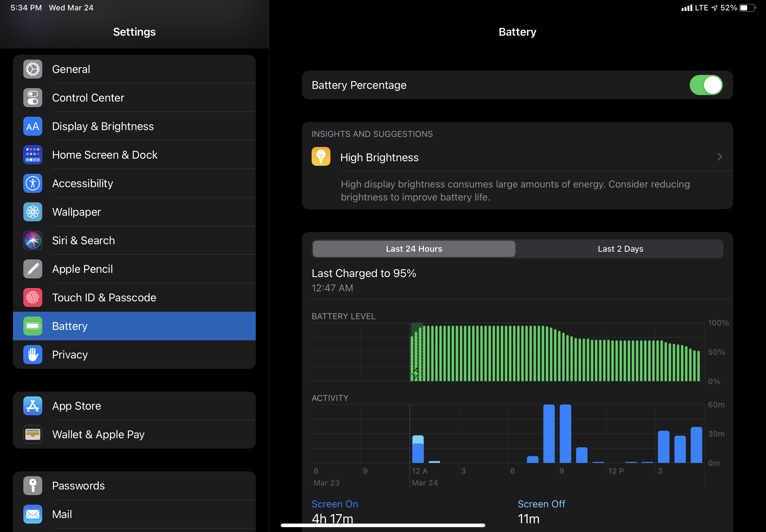The height and width of the screenshot is (532, 766).
Task: Tap the tallest activity bar near 9
Action: 565,433
